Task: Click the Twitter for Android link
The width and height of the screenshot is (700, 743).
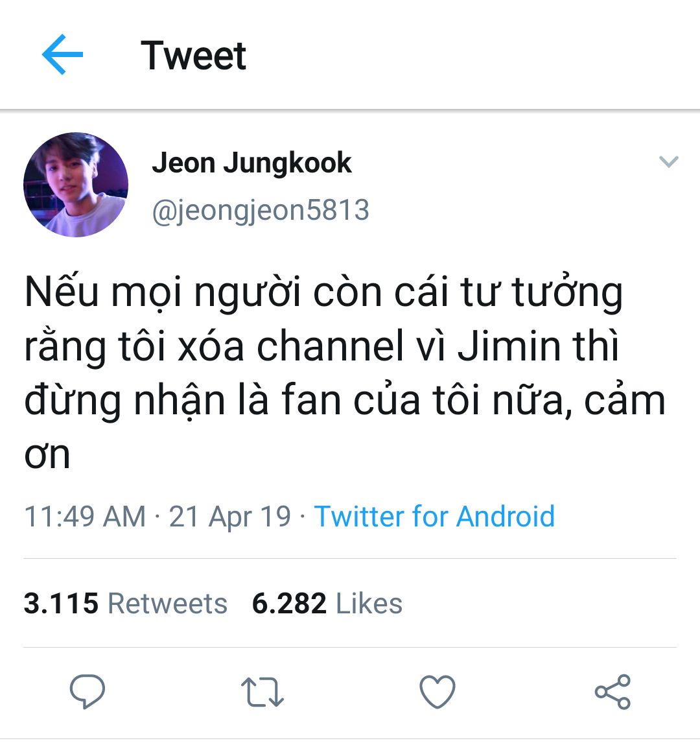Action: point(434,517)
